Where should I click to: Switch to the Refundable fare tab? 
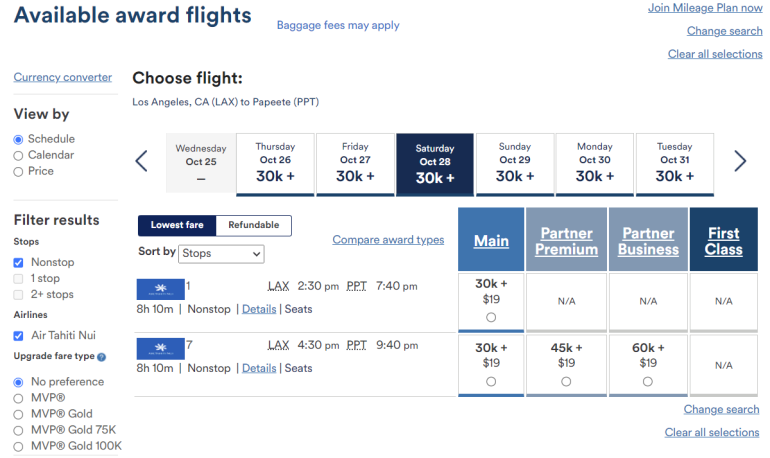[x=254, y=225]
